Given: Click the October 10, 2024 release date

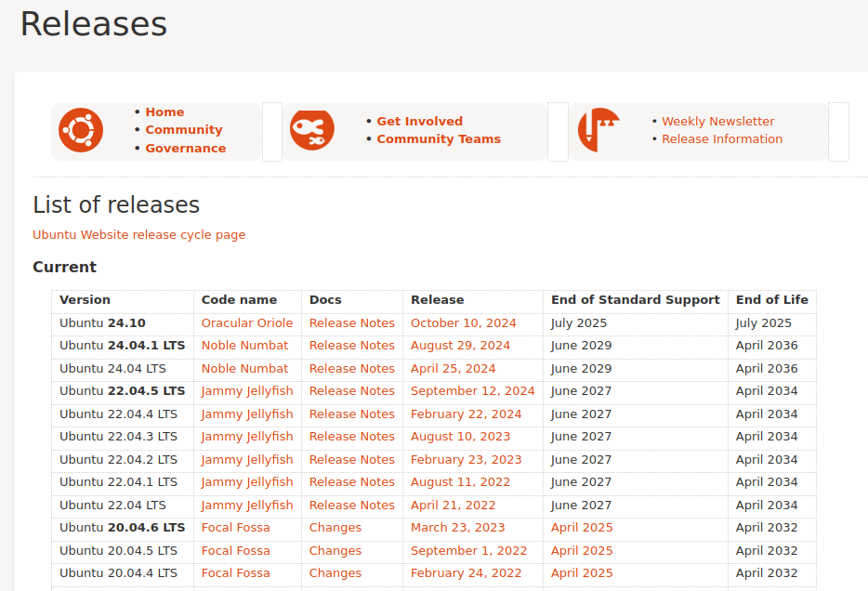Looking at the screenshot, I should click(x=463, y=323).
